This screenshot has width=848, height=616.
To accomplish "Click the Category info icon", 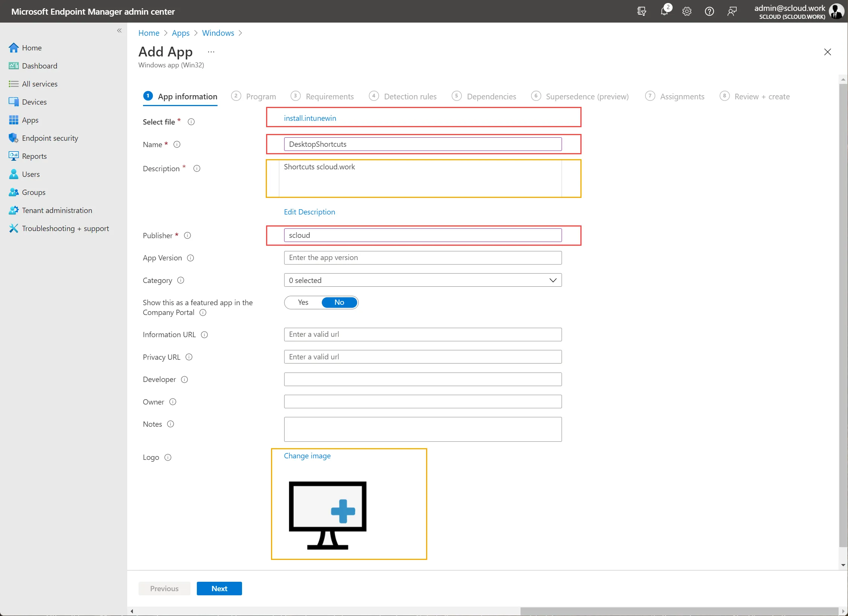I will click(181, 280).
